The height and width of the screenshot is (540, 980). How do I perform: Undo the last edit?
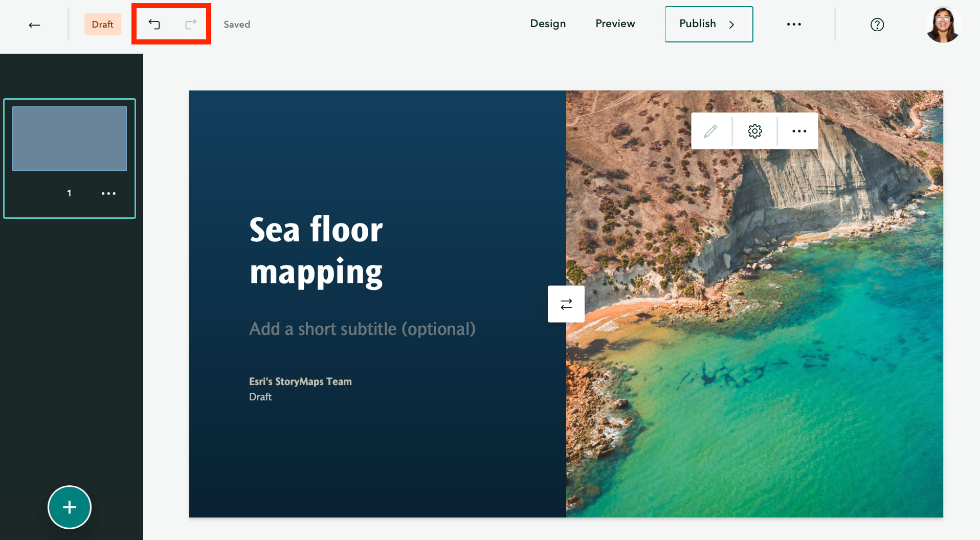(154, 24)
